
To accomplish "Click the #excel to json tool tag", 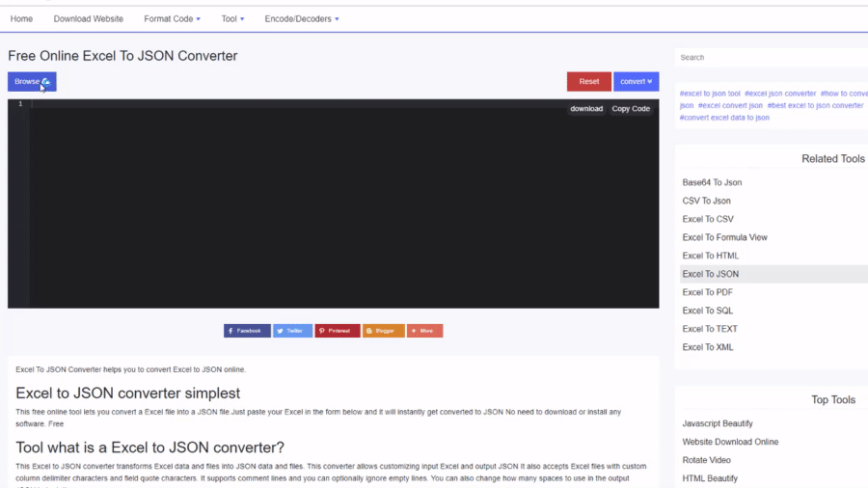I will pos(710,94).
